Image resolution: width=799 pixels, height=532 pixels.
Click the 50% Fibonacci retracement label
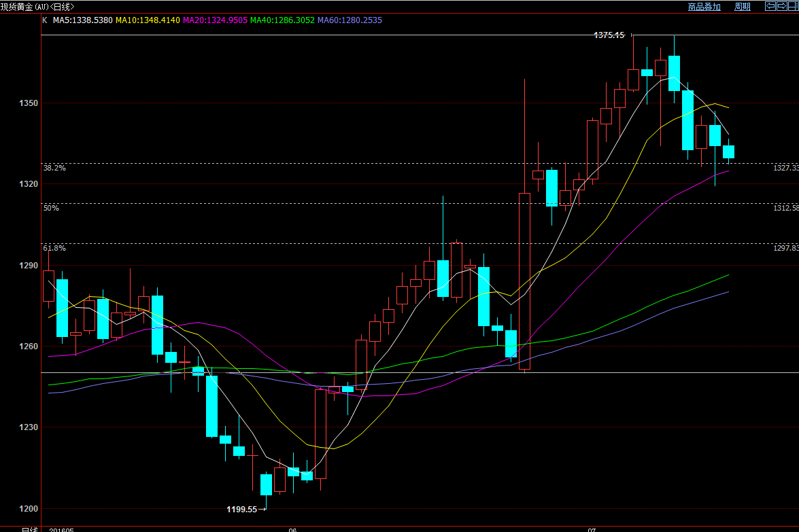(51, 208)
